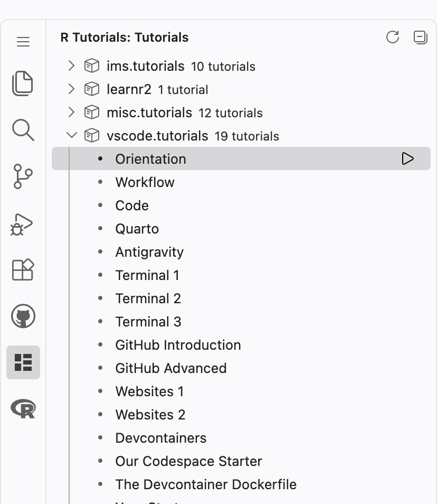Select the Terminal 3 tutorial
This screenshot has width=437, height=504.
tap(241, 321)
